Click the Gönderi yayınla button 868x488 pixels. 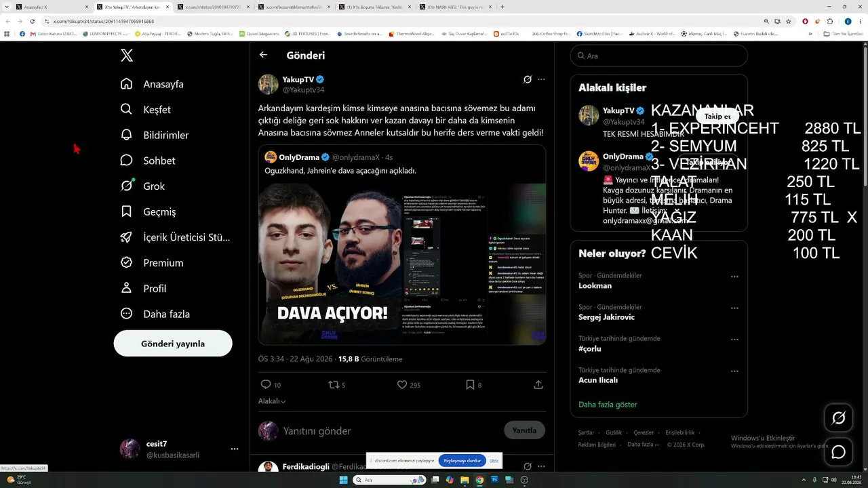[x=173, y=344]
